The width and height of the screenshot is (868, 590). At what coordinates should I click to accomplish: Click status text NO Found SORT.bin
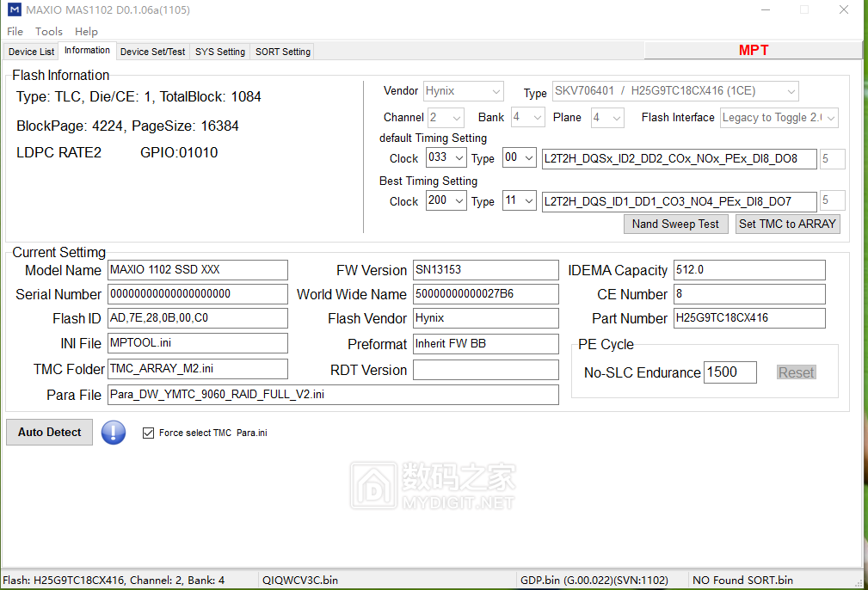coord(742,580)
